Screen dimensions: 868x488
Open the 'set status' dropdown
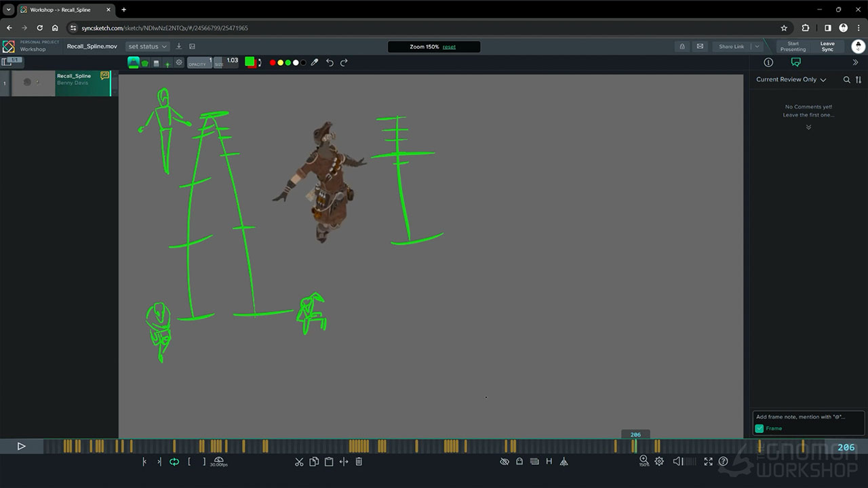(x=147, y=46)
